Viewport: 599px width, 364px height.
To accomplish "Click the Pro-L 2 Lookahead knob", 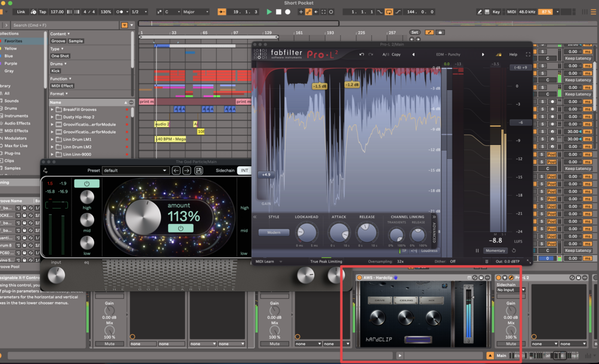I will (307, 232).
